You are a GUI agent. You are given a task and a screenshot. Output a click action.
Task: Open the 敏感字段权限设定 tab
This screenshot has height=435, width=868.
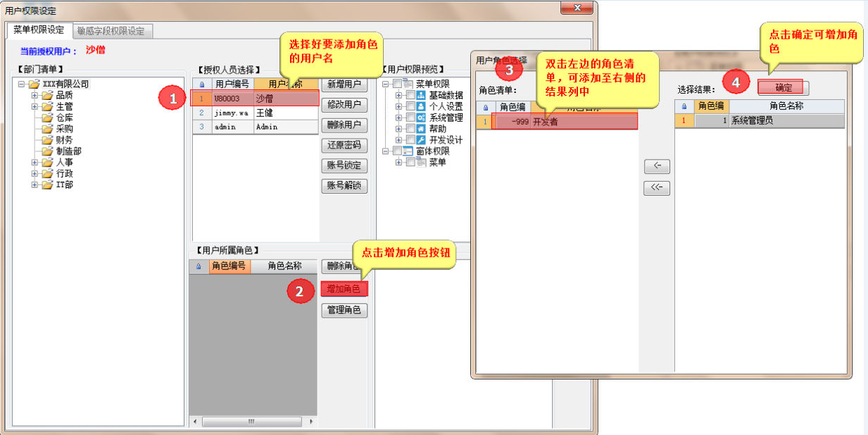pos(113,32)
